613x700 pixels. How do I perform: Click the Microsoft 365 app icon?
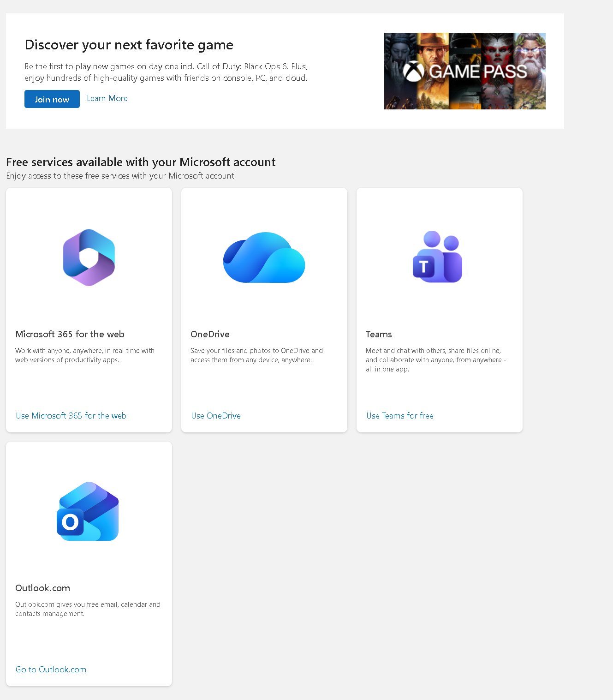(x=88, y=257)
